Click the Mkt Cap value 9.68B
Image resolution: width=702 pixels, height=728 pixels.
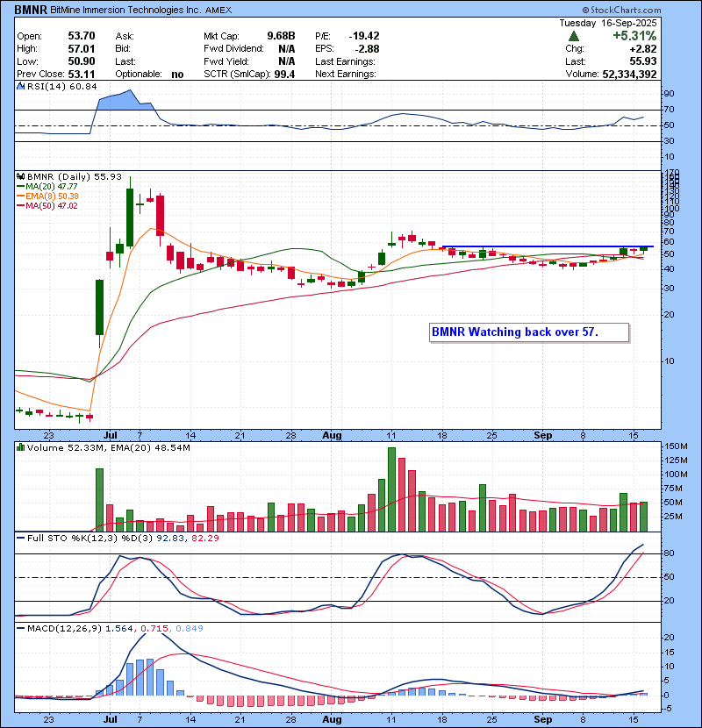coord(281,36)
